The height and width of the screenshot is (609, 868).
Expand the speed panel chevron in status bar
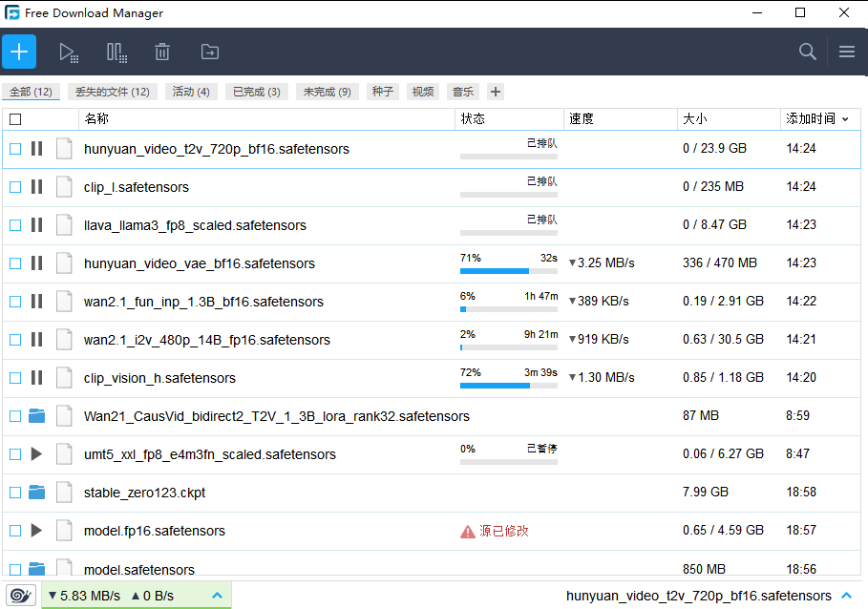[x=217, y=596]
